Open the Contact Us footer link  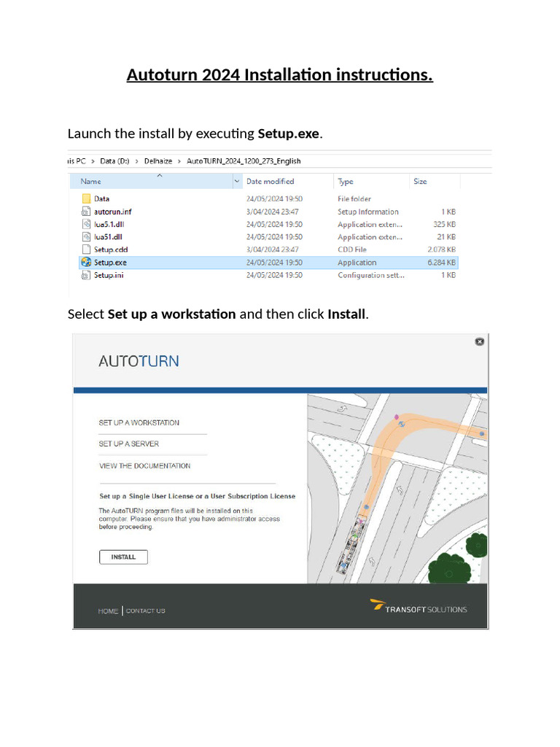coord(145,611)
